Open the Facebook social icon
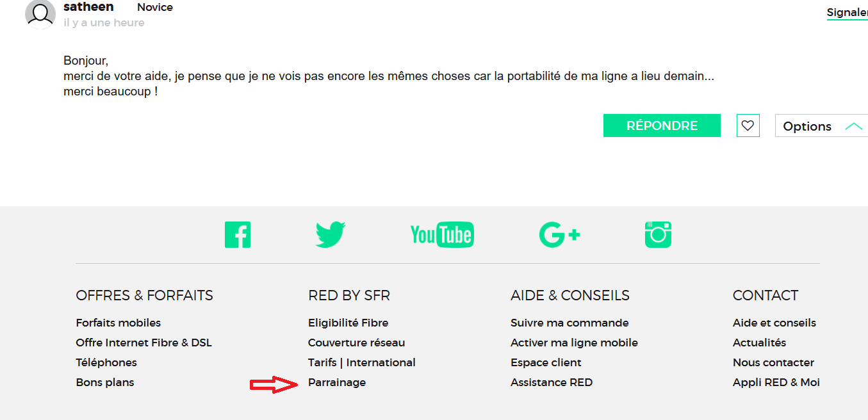868x420 pixels. coord(238,235)
